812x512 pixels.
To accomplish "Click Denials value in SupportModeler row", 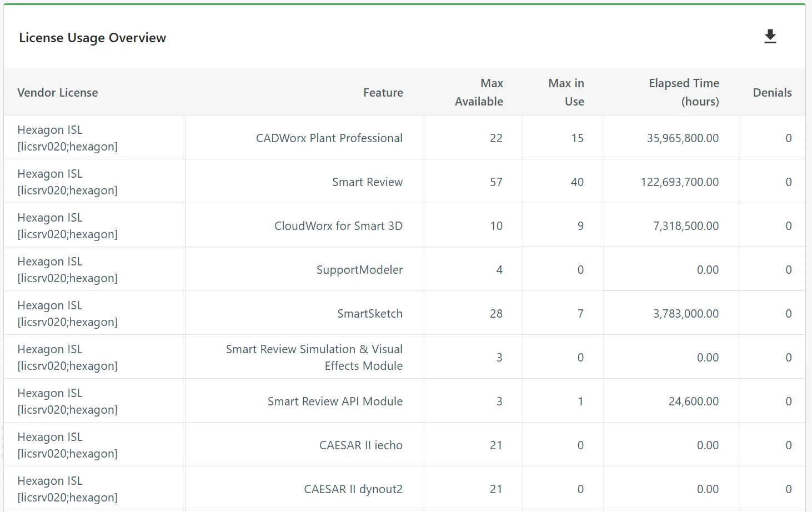I will 789,270.
